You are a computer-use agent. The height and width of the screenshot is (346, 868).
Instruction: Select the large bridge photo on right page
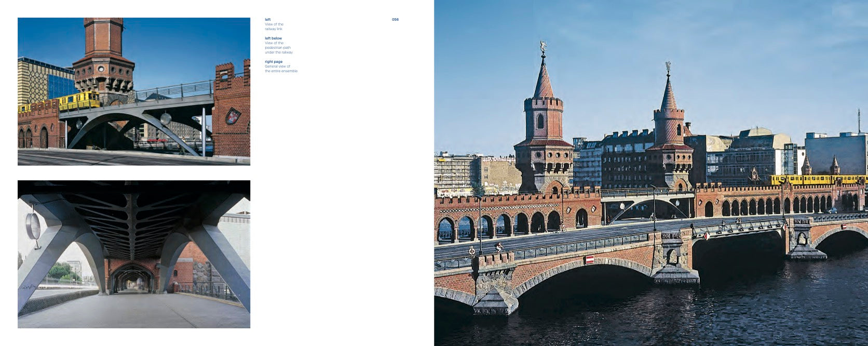(650, 173)
